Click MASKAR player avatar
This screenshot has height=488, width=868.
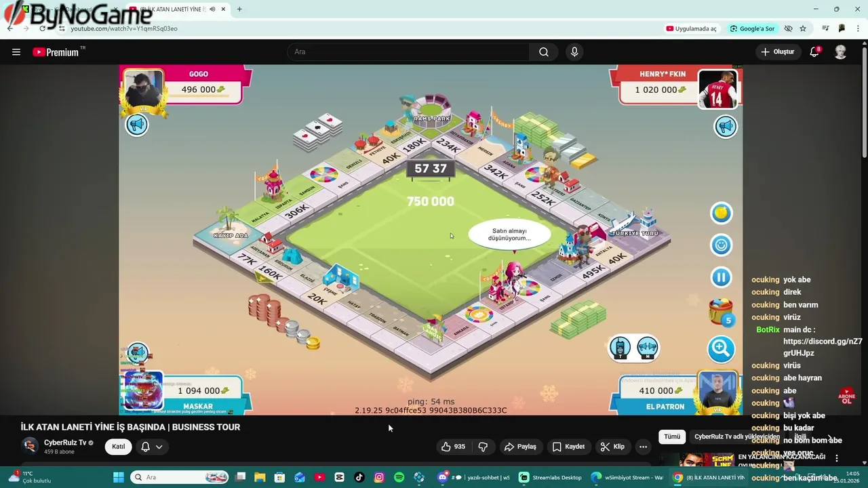click(x=143, y=391)
